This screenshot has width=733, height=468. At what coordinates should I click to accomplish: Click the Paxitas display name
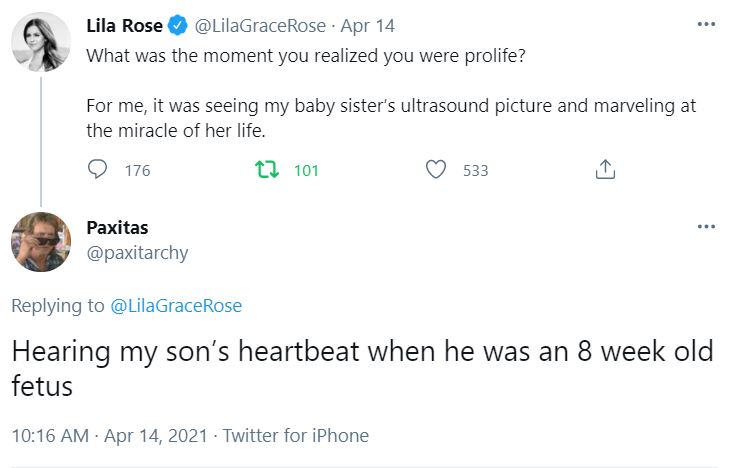point(117,228)
